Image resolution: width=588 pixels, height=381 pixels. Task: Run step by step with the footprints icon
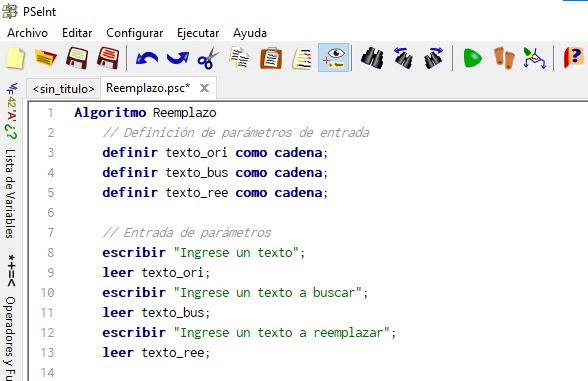point(504,58)
